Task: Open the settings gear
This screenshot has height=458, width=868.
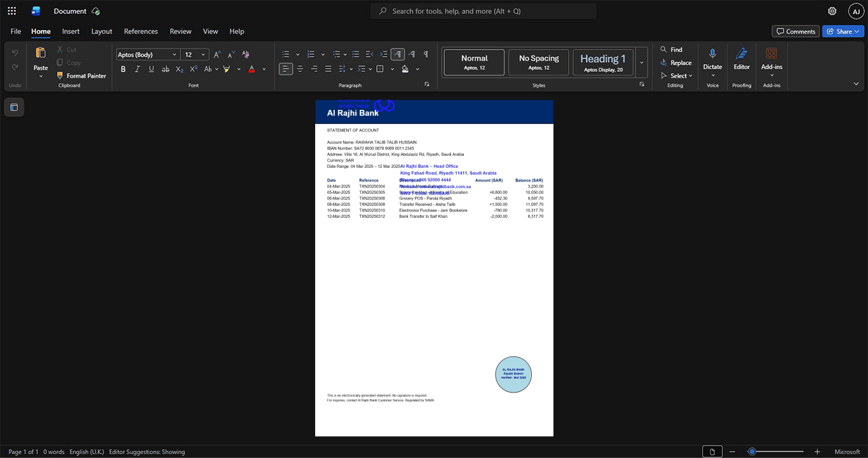Action: (x=832, y=11)
